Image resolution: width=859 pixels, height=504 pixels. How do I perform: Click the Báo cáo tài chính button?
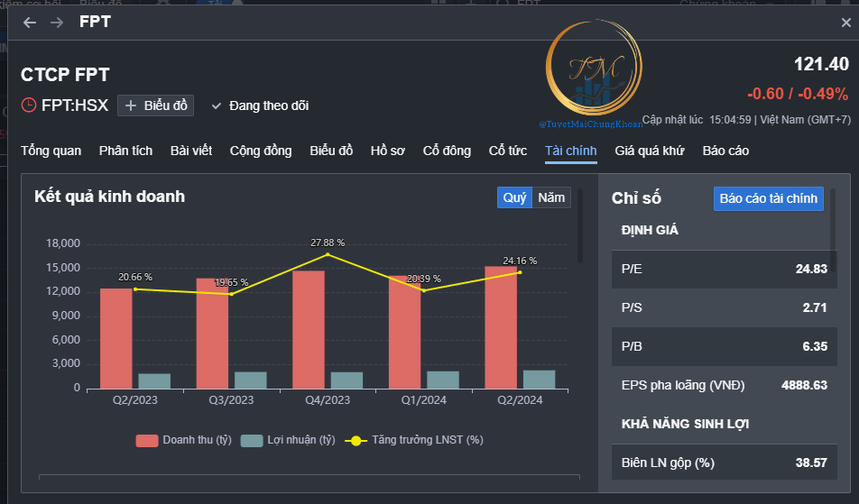[x=768, y=198]
